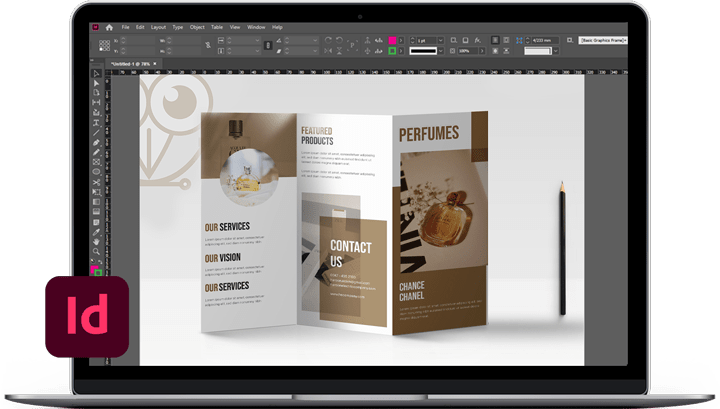Open the Object menu

pos(197,28)
